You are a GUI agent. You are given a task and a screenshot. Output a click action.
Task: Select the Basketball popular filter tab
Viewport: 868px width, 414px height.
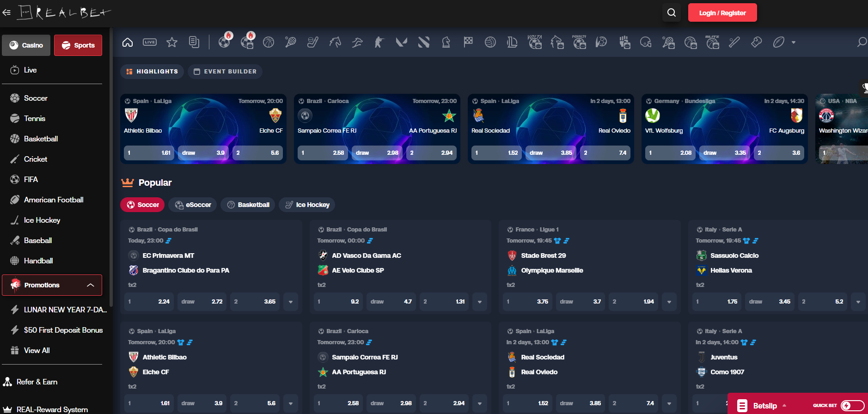click(248, 205)
